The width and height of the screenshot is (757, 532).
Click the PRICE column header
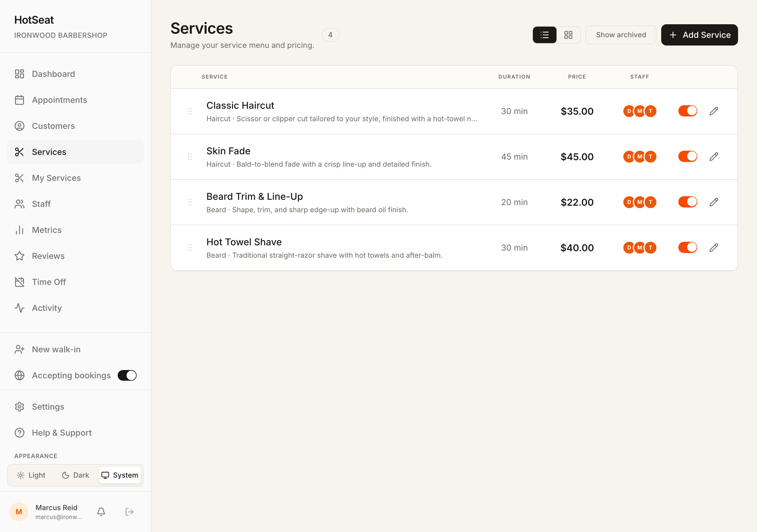(577, 77)
